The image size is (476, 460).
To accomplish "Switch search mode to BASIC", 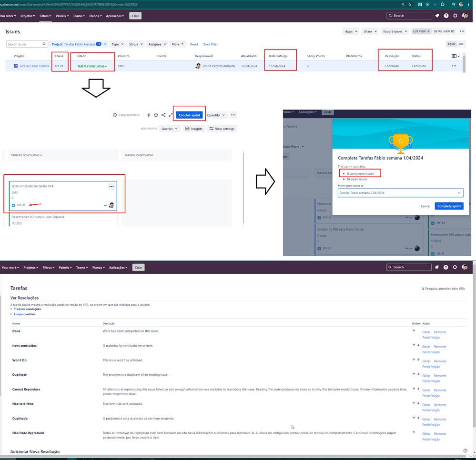I will [x=451, y=44].
